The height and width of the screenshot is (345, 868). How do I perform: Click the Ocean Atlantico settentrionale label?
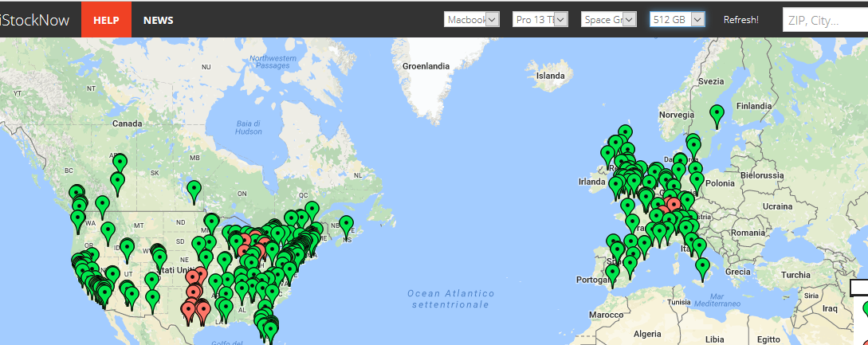coord(450,299)
